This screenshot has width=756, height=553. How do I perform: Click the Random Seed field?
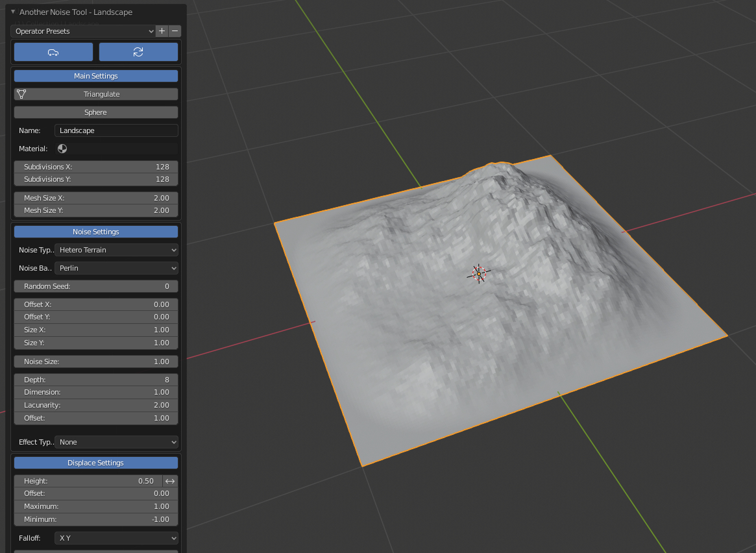[x=96, y=286]
